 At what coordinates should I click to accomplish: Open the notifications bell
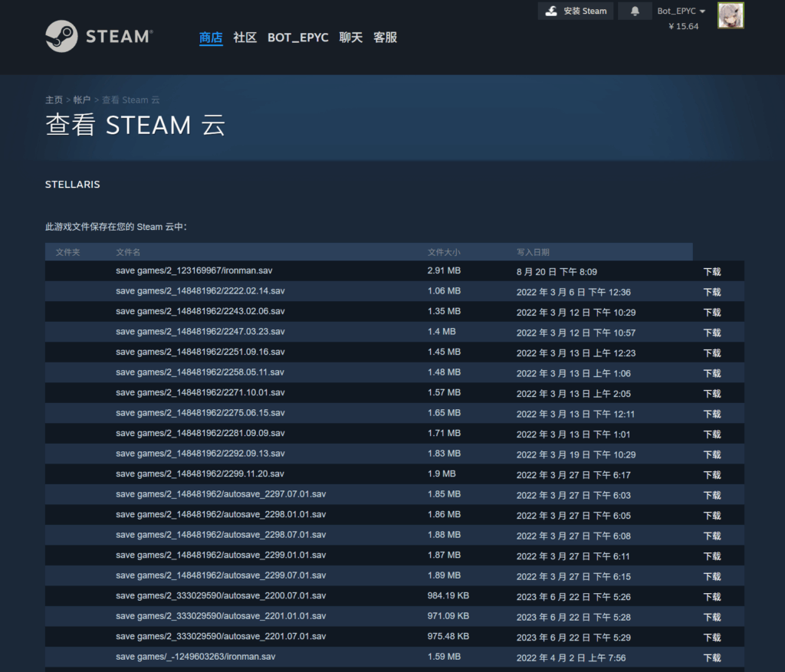[635, 11]
